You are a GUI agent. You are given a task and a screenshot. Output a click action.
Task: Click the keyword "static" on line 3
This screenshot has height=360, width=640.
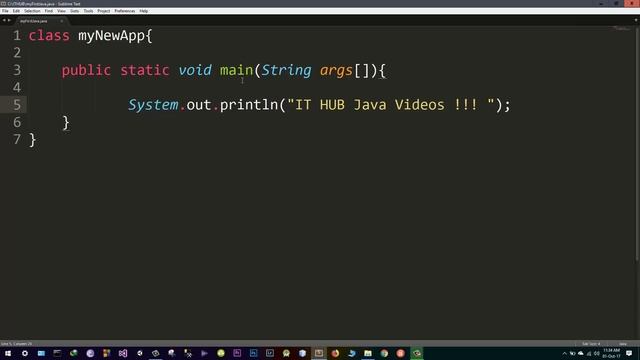point(144,70)
